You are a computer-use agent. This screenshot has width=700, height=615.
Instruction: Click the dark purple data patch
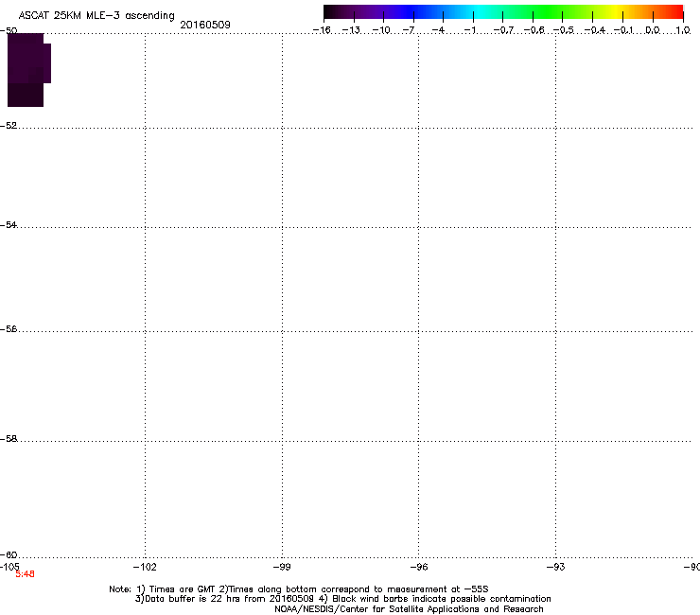pyautogui.click(x=29, y=70)
